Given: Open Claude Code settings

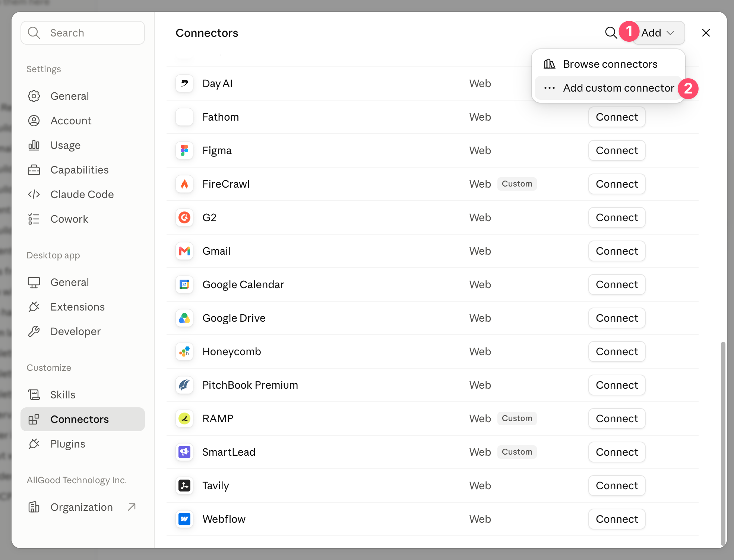Looking at the screenshot, I should point(83,194).
